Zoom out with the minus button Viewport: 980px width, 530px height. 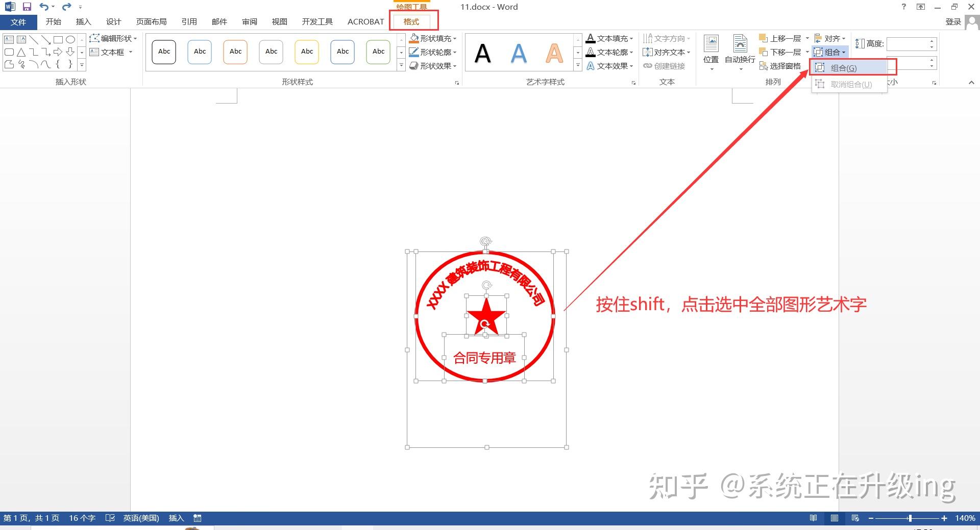871,518
